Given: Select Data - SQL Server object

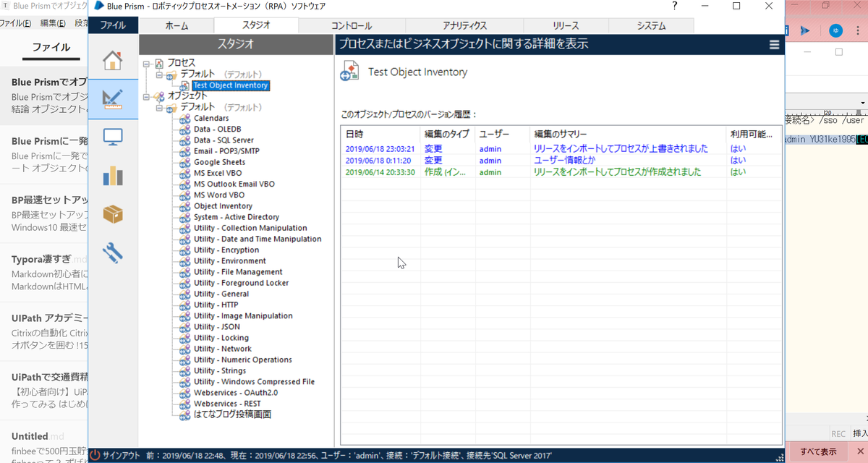Looking at the screenshot, I should [224, 140].
